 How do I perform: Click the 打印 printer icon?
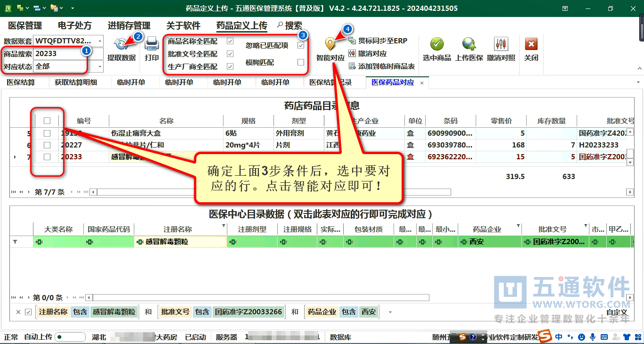pos(152,44)
